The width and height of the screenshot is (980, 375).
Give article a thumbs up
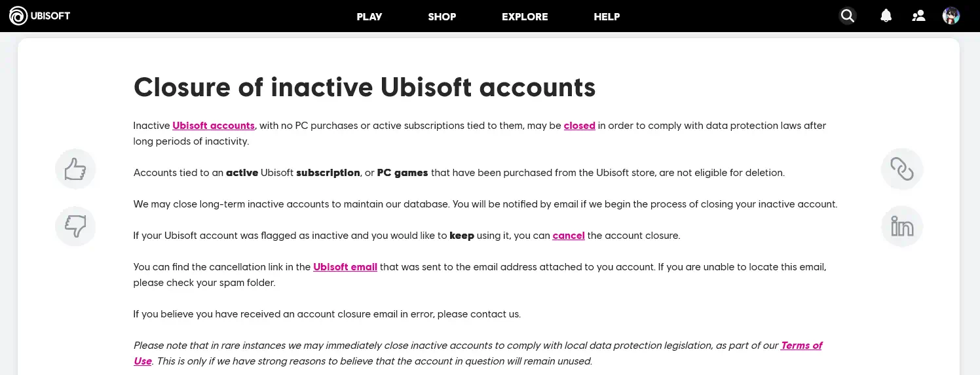point(75,170)
